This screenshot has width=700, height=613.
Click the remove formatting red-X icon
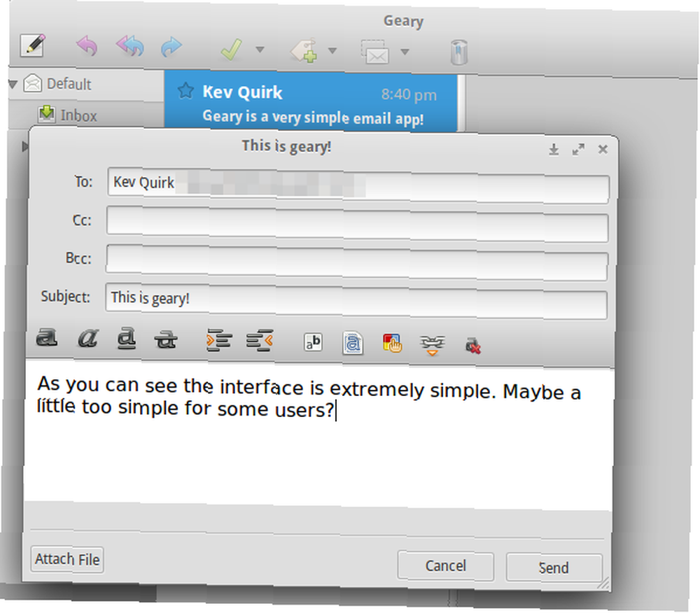click(x=473, y=345)
